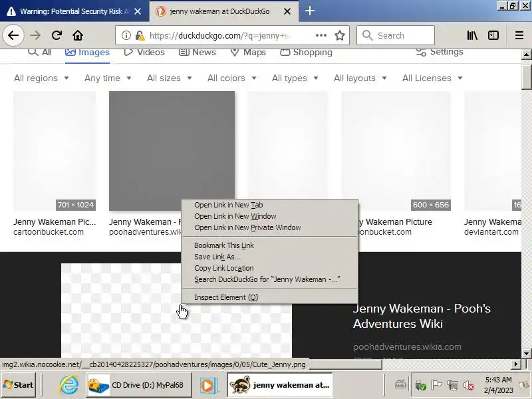Image resolution: width=532 pixels, height=399 pixels.
Task: Click the taskbar clock 5:43 AM
Action: [x=498, y=385]
